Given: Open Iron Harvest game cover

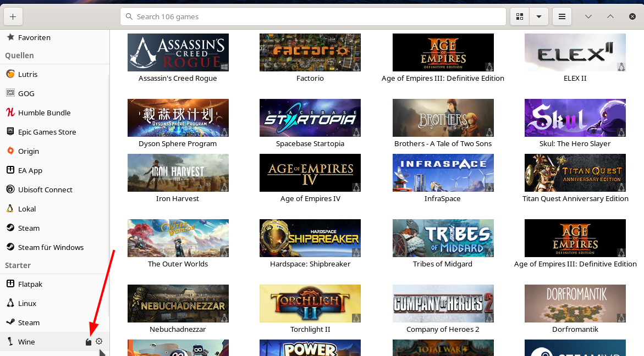Looking at the screenshot, I should click(178, 173).
